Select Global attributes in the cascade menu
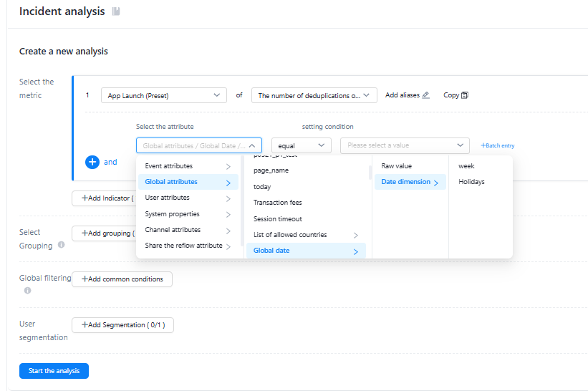Viewport: 588px width, 391px height. (188, 182)
